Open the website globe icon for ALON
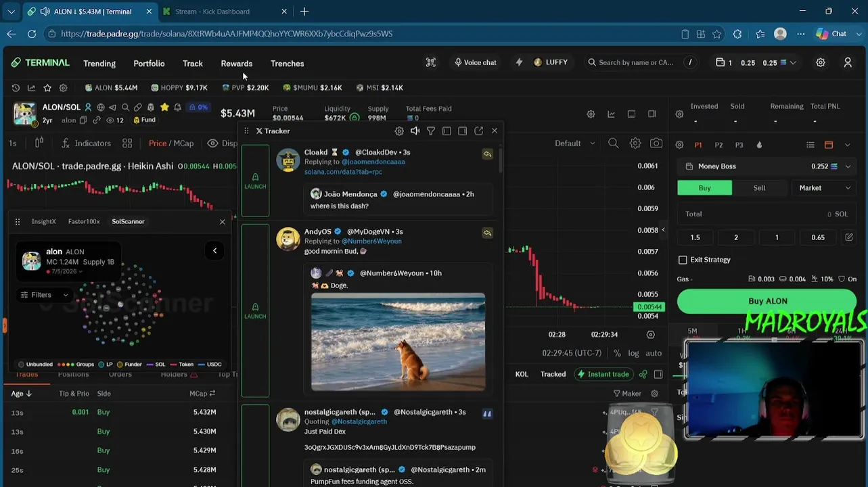The image size is (868, 487). click(x=100, y=107)
